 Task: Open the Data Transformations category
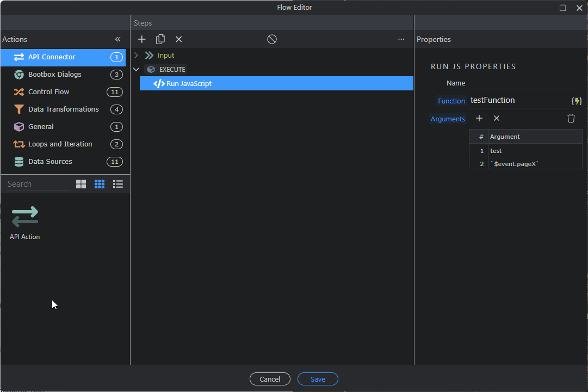pyautogui.click(x=63, y=109)
